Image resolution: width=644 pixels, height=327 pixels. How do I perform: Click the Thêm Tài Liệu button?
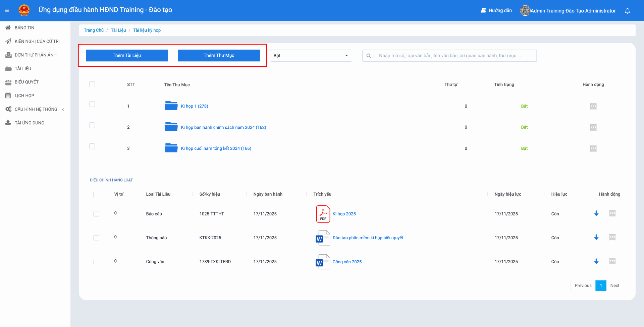(x=127, y=56)
